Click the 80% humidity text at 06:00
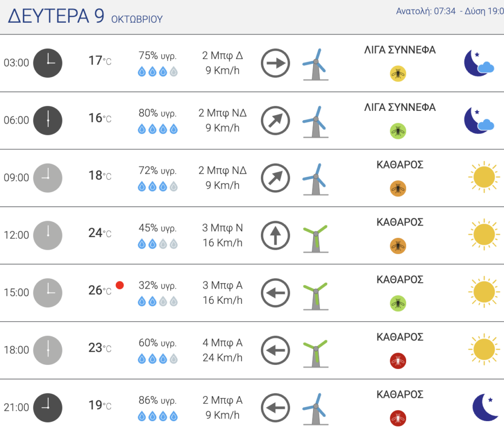The image size is (504, 428). coord(157,113)
